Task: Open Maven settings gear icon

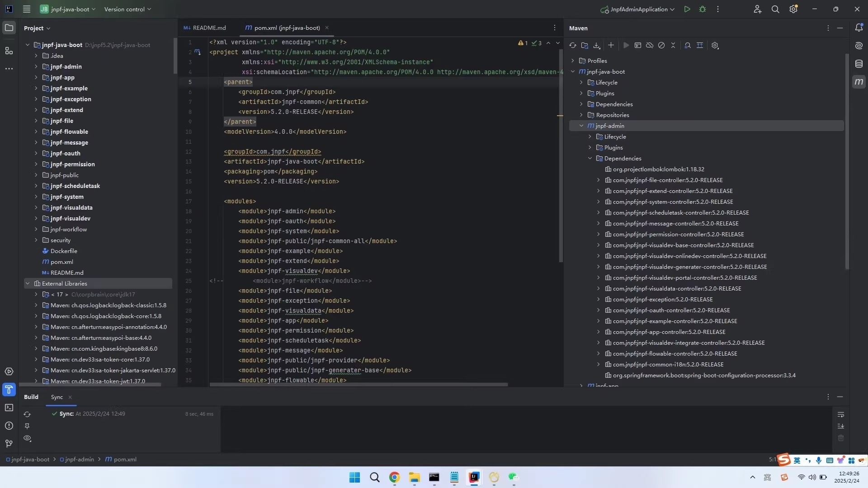Action: point(715,45)
